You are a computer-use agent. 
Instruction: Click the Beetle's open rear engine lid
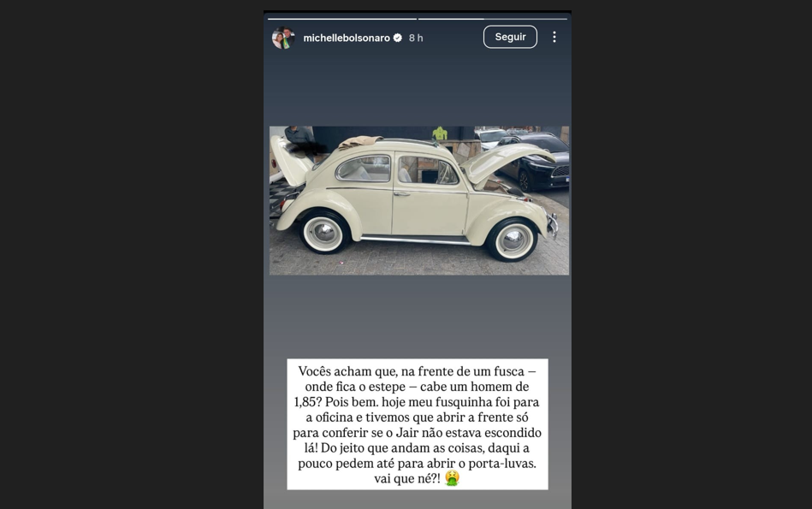click(x=289, y=161)
